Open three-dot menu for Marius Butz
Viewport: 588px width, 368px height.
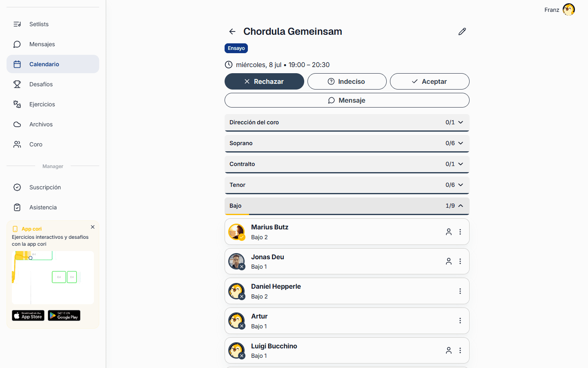tap(460, 232)
